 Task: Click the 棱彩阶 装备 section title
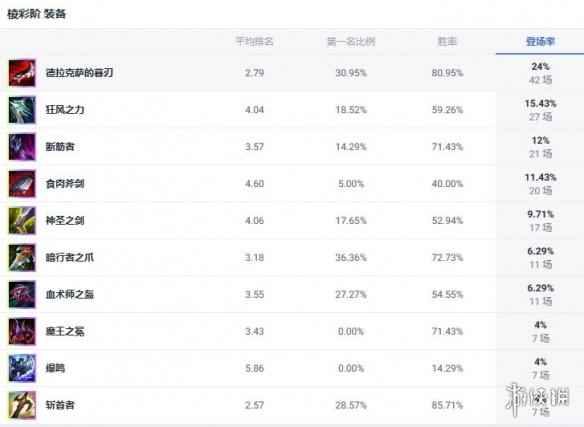pyautogui.click(x=36, y=14)
